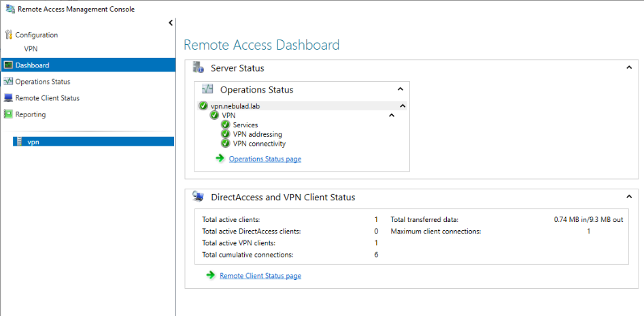
Task: Collapse the Operations Status inner panel
Action: (401, 89)
